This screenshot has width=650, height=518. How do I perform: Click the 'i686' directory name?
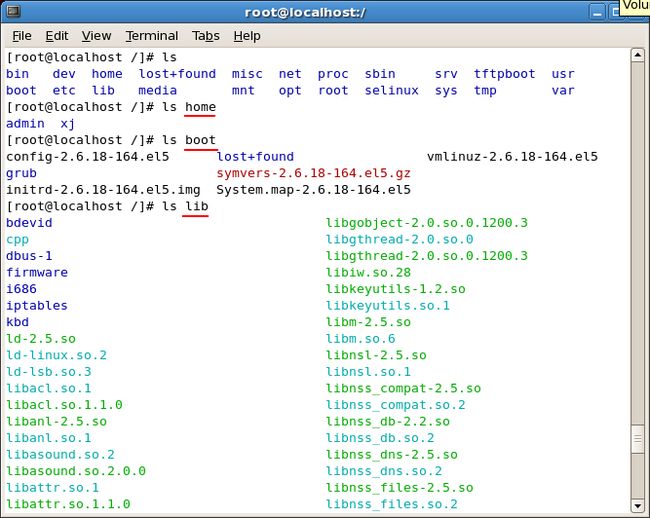(21, 289)
